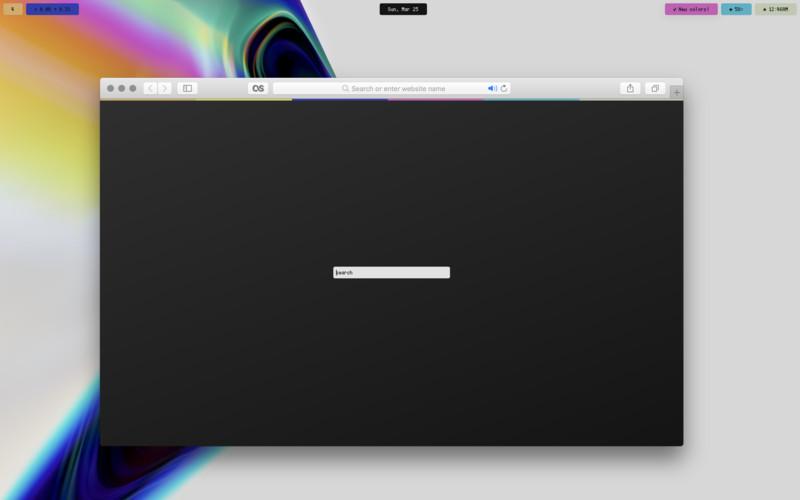Show all tabs overview button

click(655, 88)
